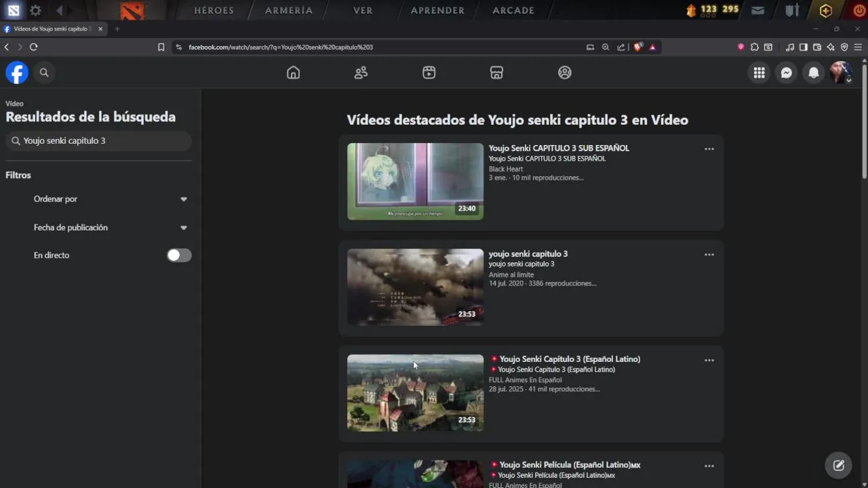Open options for Anime al limite video
The height and width of the screenshot is (488, 868).
709,254
